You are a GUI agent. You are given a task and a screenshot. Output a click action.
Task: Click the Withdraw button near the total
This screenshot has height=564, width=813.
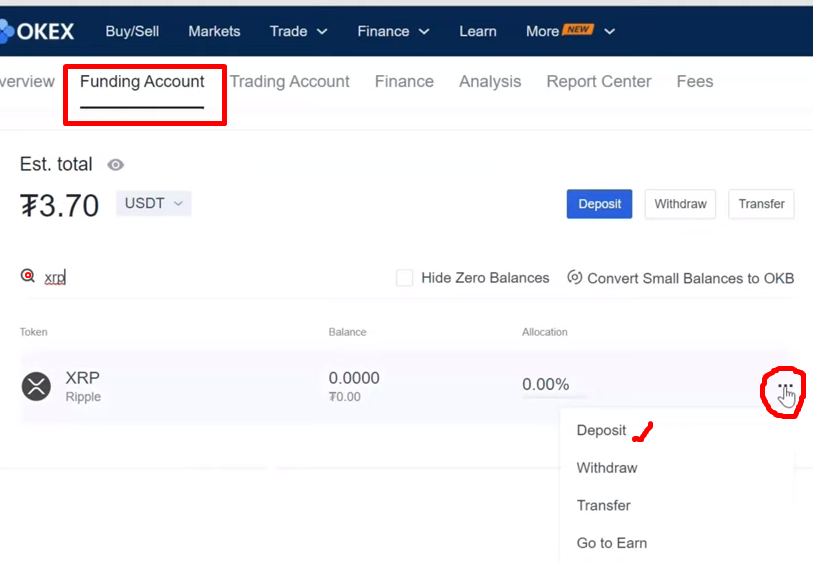coord(680,204)
